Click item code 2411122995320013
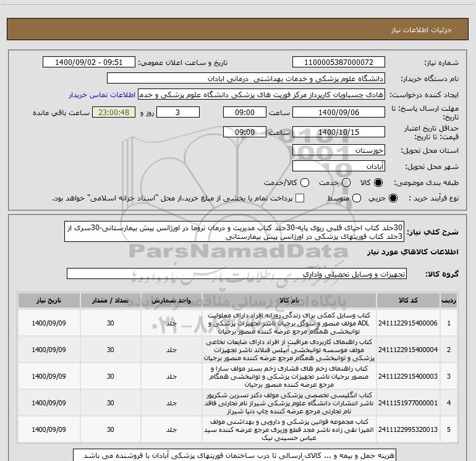476x461 pixels. (x=408, y=429)
